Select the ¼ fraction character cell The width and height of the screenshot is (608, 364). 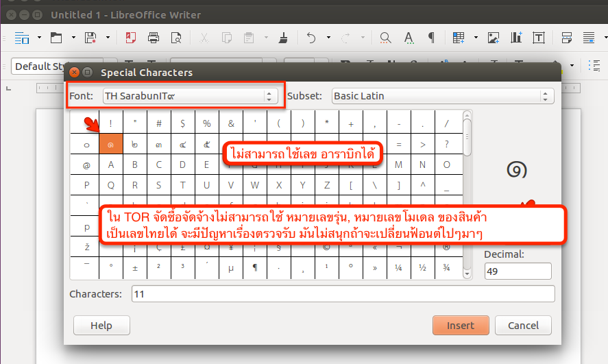(399, 267)
